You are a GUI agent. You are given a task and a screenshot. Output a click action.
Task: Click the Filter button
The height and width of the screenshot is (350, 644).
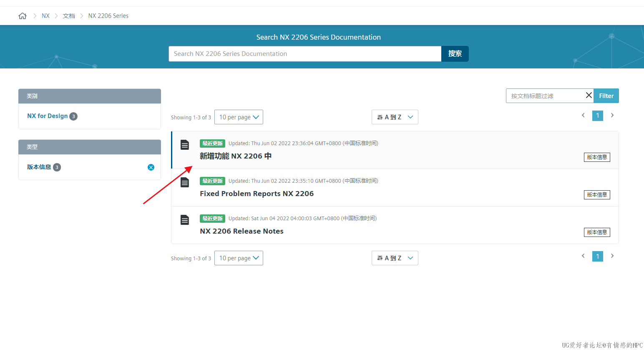[x=606, y=96]
